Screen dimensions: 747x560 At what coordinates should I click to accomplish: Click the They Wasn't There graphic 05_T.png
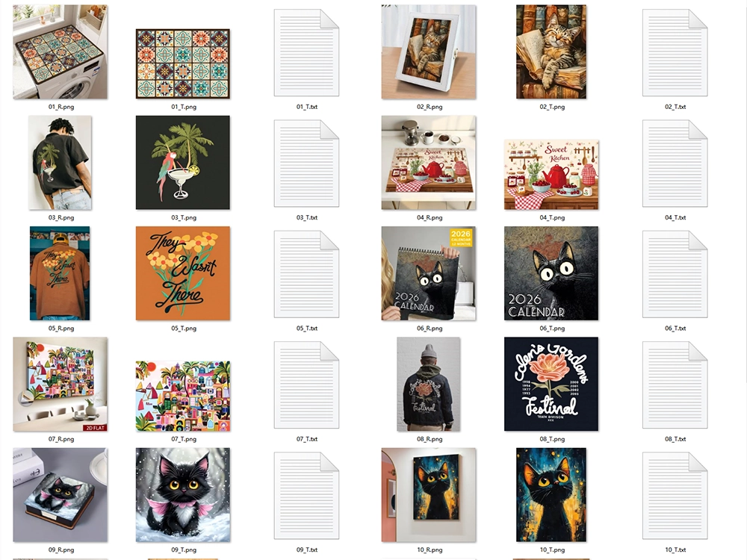click(x=183, y=273)
